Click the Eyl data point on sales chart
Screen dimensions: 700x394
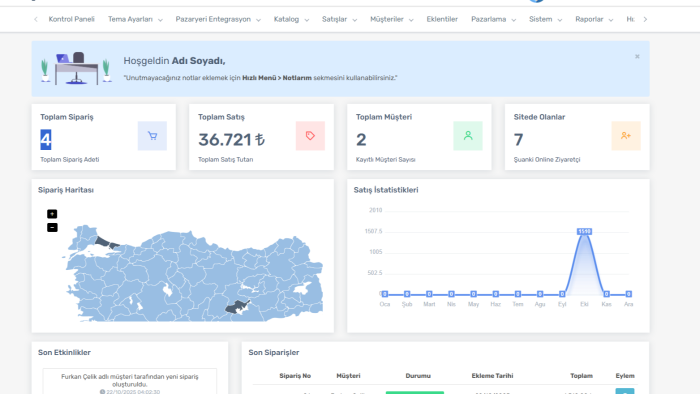point(562,294)
